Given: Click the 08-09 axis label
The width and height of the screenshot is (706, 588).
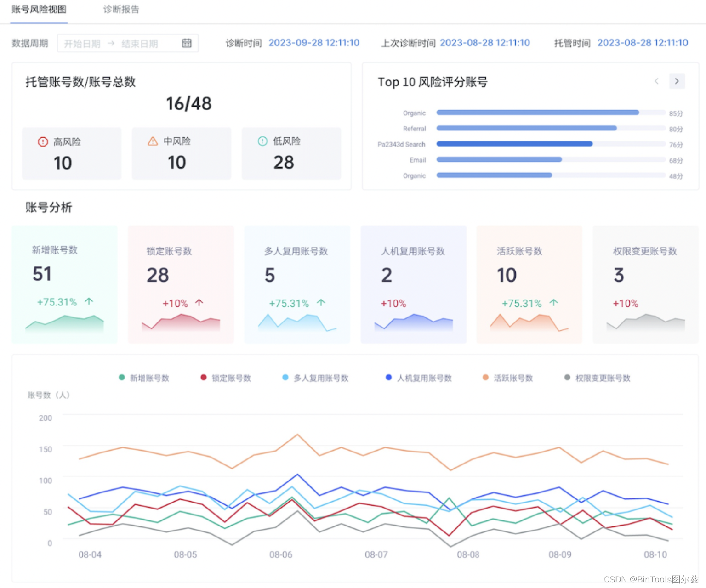Looking at the screenshot, I should pos(560,555).
